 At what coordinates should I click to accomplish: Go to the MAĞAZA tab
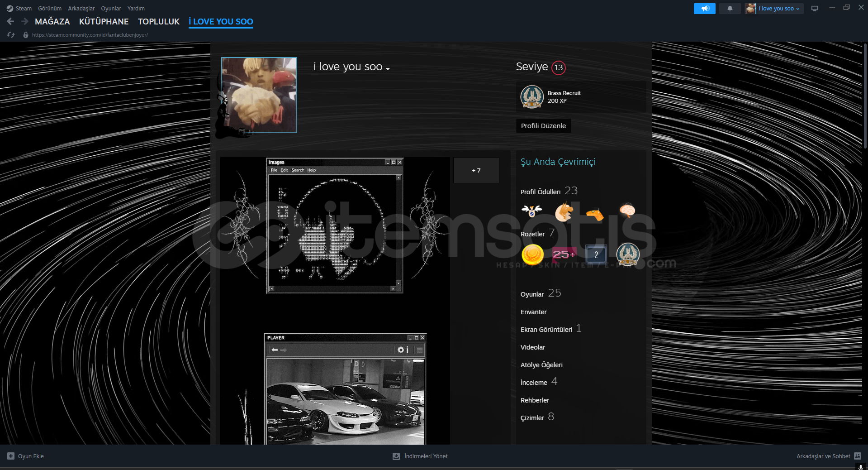[52, 22]
